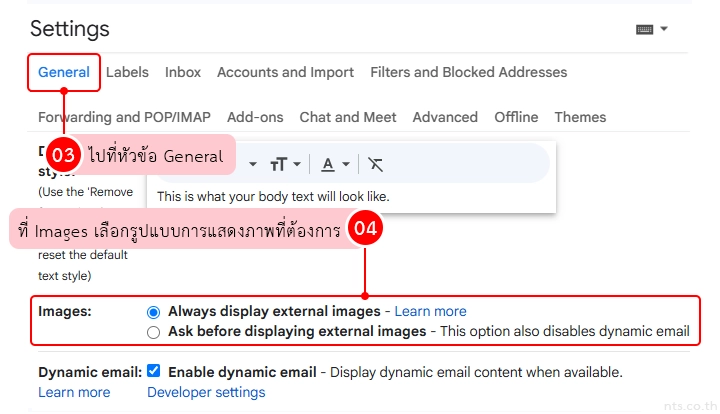Image resolution: width=720 pixels, height=414 pixels.
Task: Click the sample body text preview
Action: click(273, 197)
